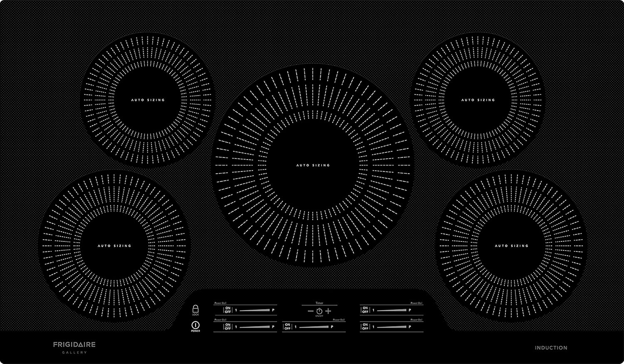The width and height of the screenshot is (624, 364).
Task: Touch the front-right Auto Sizing burner
Action: pos(511,246)
